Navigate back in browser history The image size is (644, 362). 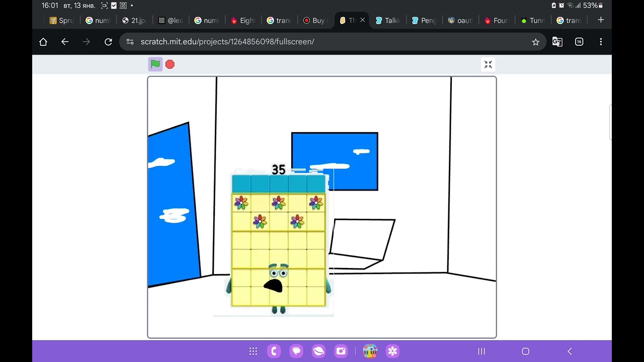point(65,42)
